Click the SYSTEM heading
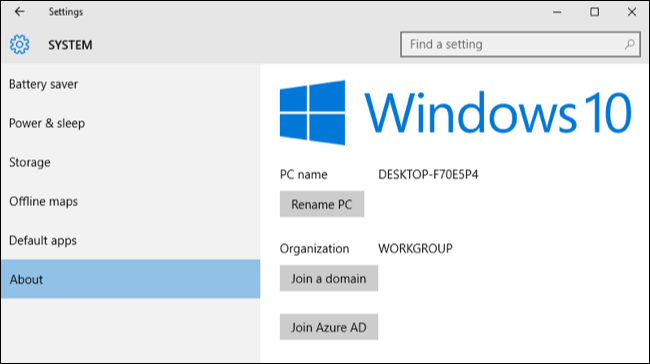Image resolution: width=650 pixels, height=364 pixels. pyautogui.click(x=70, y=45)
